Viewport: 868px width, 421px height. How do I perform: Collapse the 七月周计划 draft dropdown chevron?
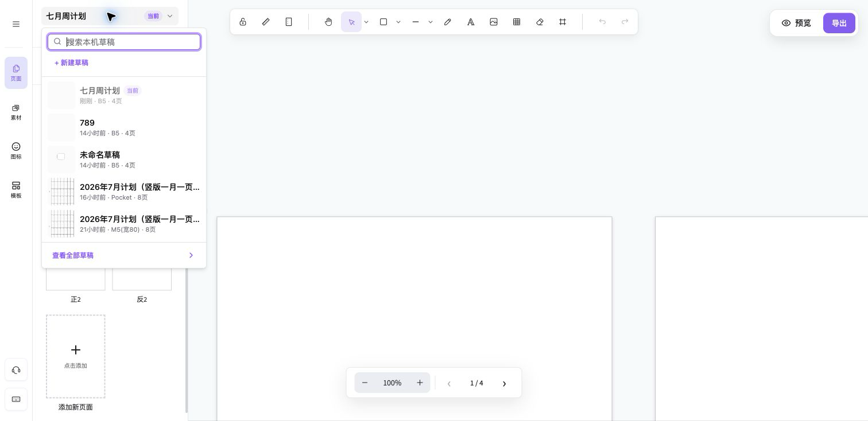click(170, 16)
